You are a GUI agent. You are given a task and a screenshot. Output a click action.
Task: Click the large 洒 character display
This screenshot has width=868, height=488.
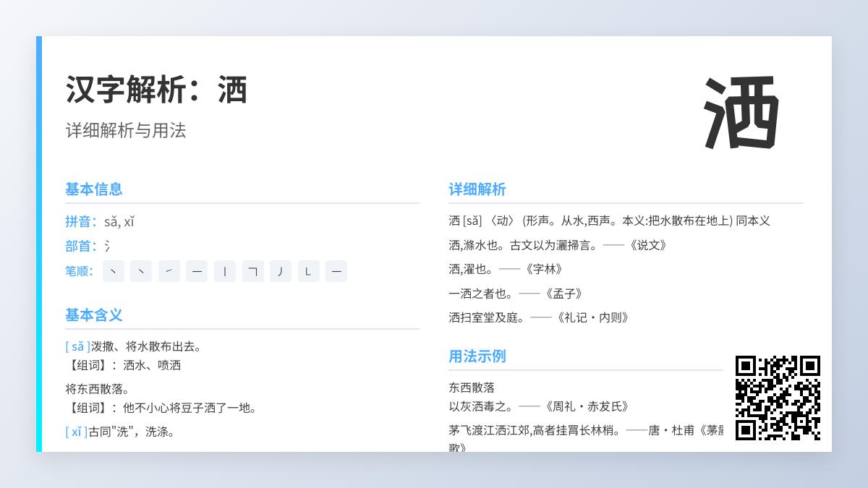click(741, 113)
